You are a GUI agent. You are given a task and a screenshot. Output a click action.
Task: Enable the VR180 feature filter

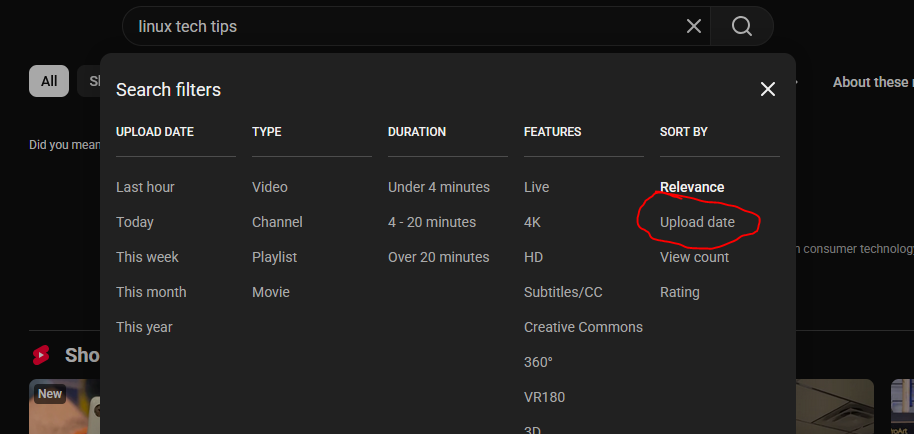pos(544,397)
